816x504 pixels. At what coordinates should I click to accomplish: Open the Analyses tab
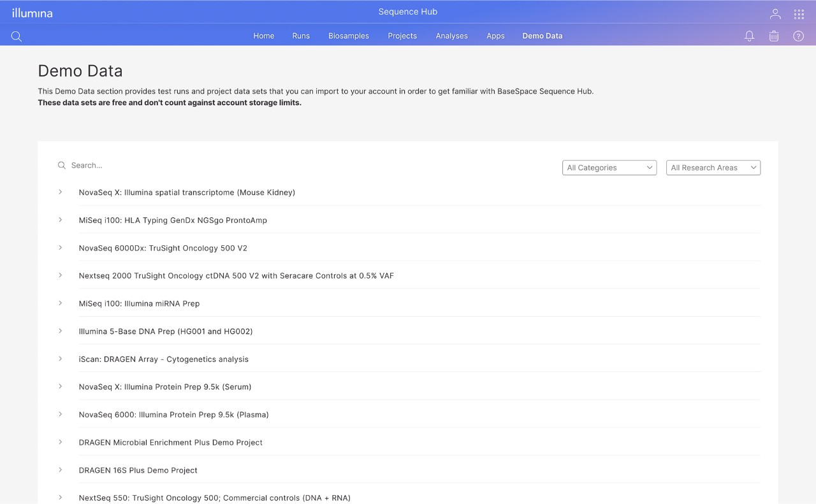[x=451, y=36]
